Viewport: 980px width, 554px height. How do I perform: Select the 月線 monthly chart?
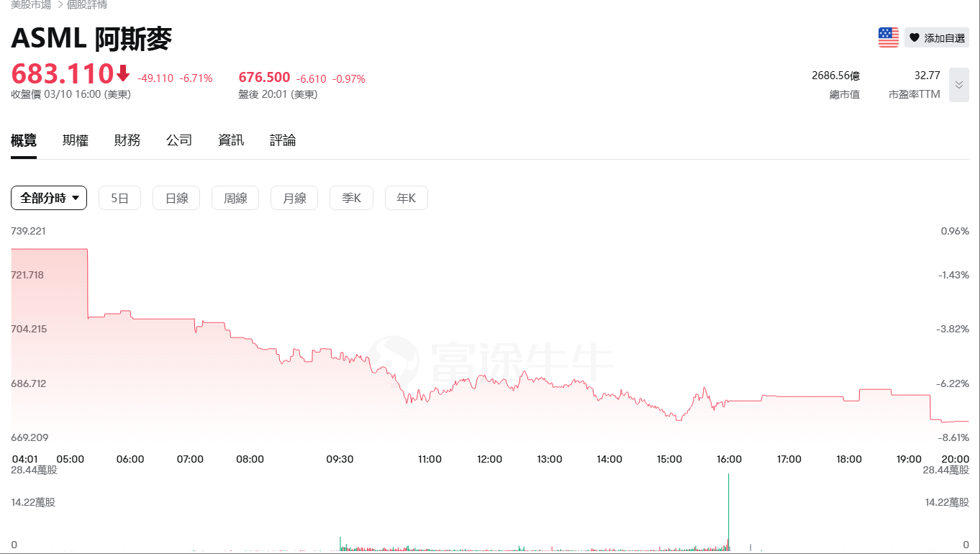tap(294, 198)
